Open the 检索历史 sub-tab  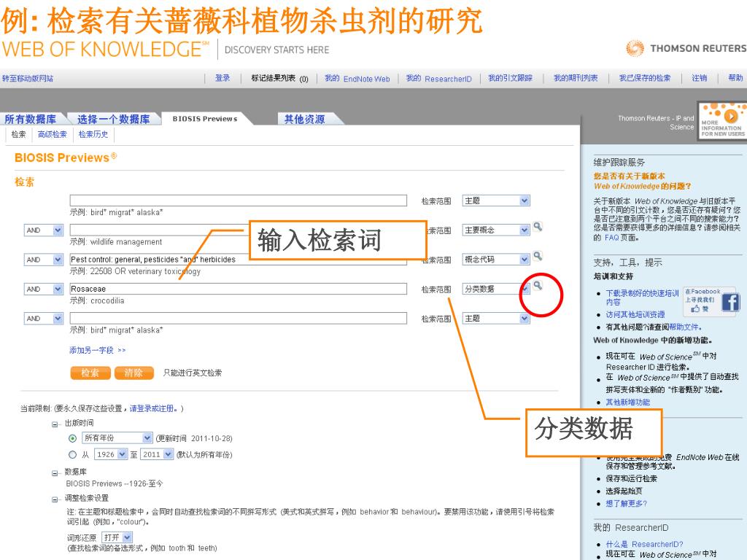pyautogui.click(x=93, y=134)
